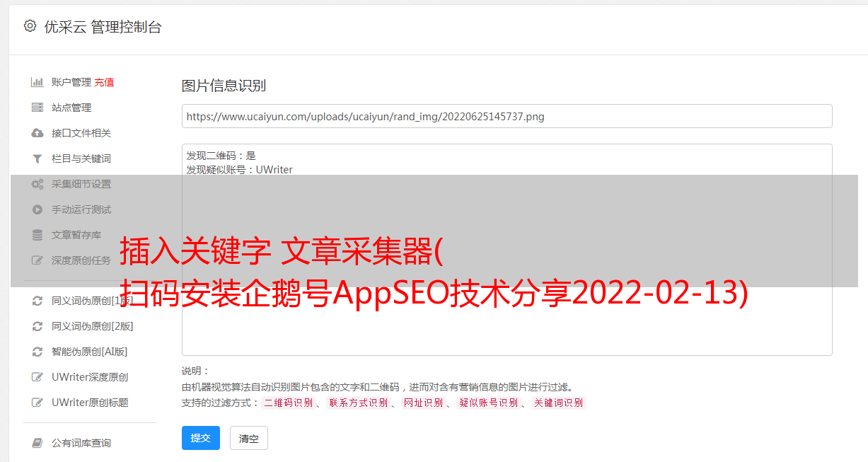Click the 疑似账号识别 tag

click(x=488, y=403)
